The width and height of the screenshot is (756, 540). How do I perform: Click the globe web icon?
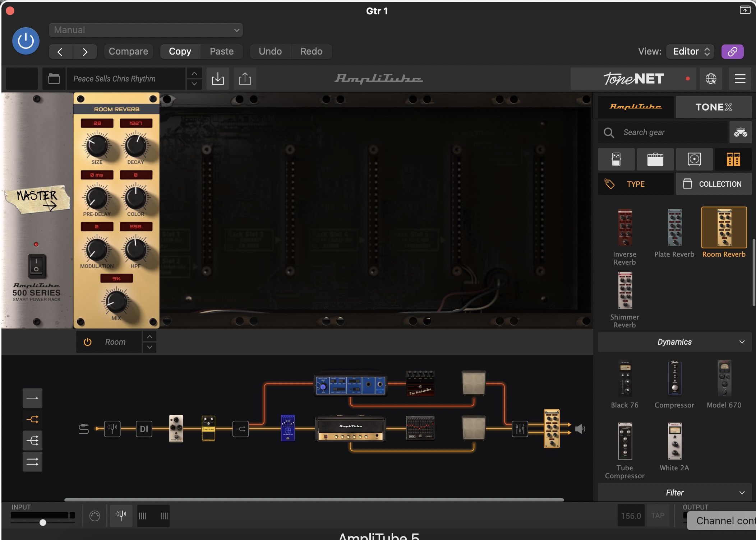point(711,79)
